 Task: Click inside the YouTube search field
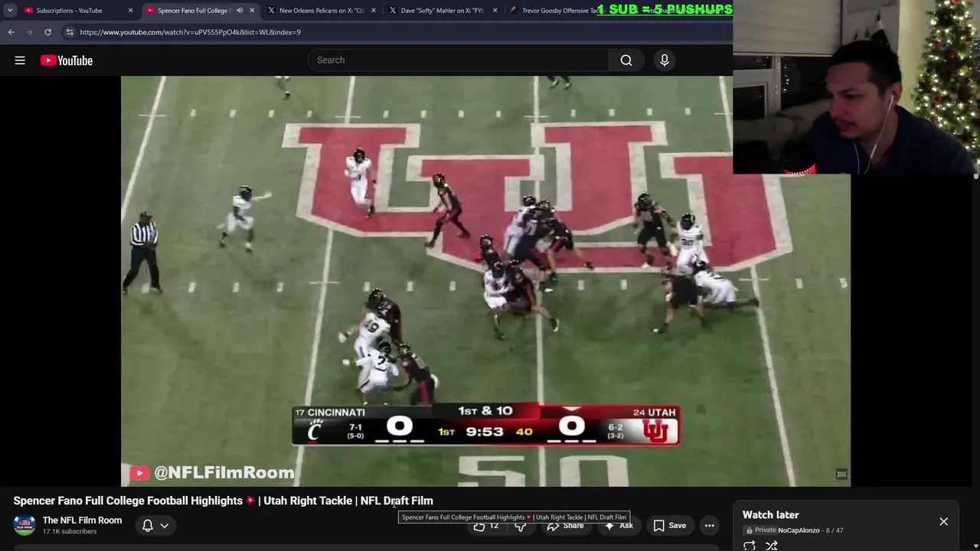pyautogui.click(x=459, y=60)
